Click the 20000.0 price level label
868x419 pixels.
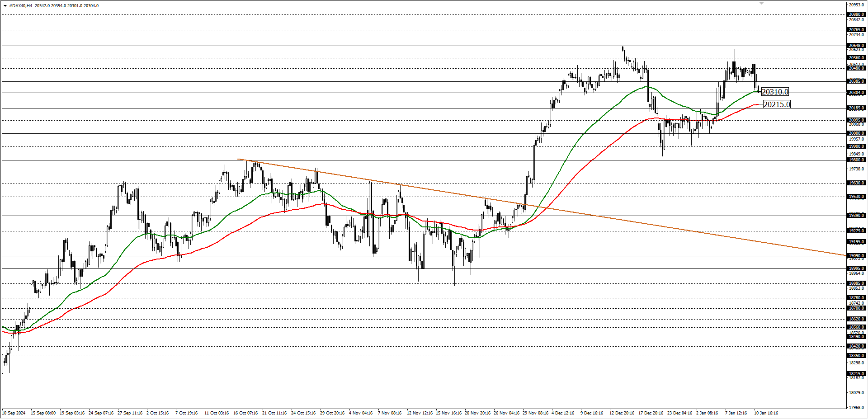856,133
